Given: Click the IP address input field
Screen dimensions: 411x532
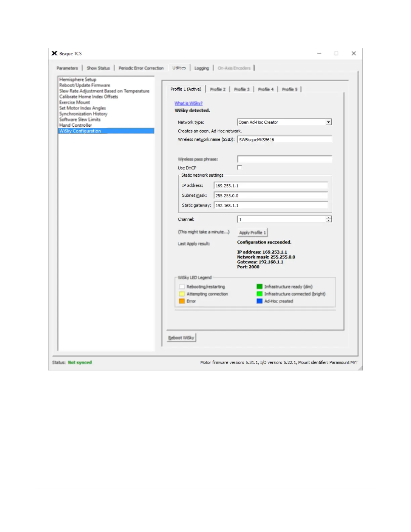Looking at the screenshot, I should (271, 186).
